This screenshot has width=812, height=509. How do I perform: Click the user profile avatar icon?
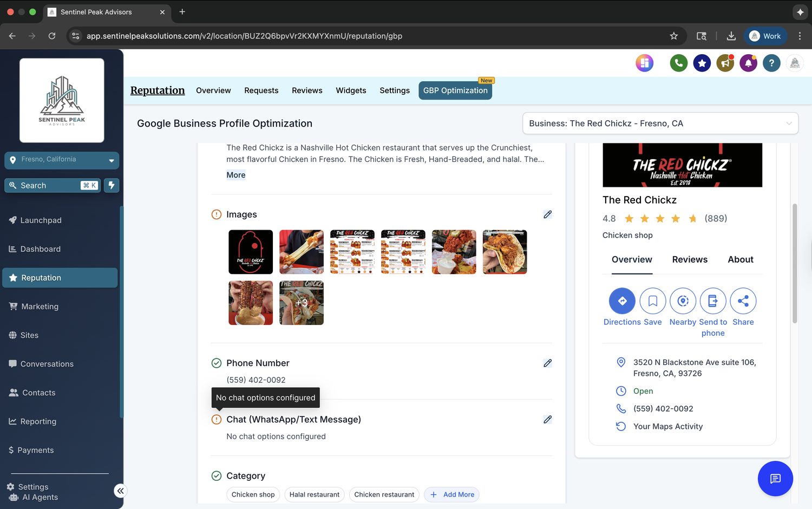[x=795, y=63]
